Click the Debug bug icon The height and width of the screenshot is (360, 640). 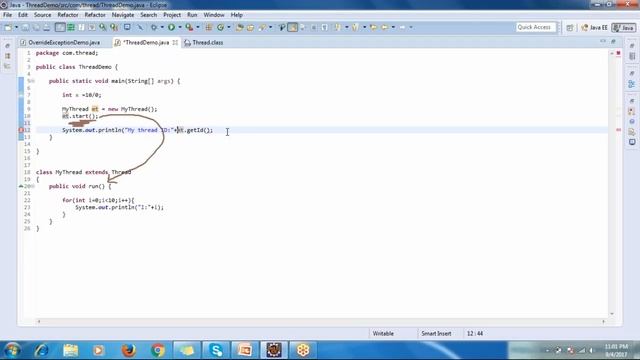154,27
